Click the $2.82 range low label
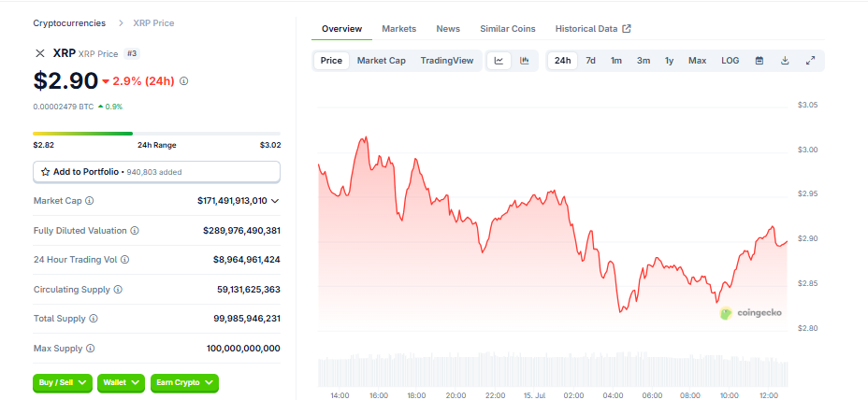The height and width of the screenshot is (400, 868). pyautogui.click(x=44, y=146)
